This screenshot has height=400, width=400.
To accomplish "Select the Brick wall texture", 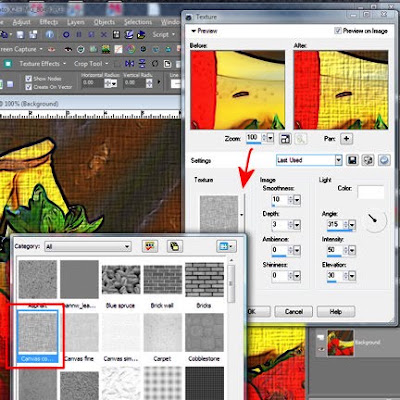I will [163, 280].
